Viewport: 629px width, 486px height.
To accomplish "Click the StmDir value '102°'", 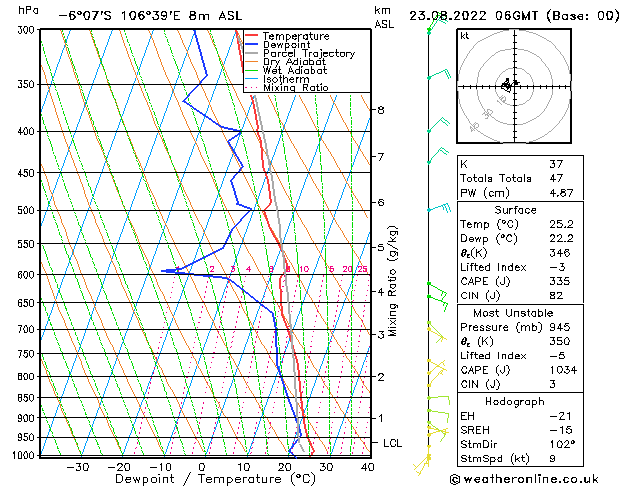I will (562, 444).
